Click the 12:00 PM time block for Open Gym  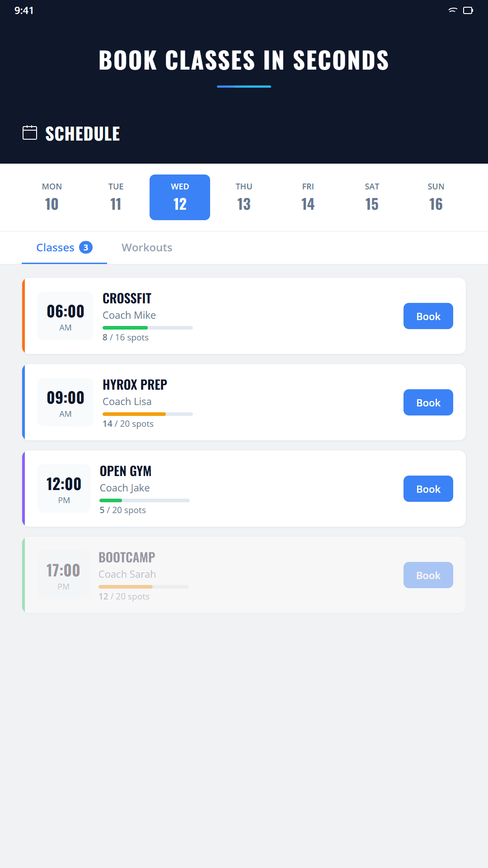(64, 488)
